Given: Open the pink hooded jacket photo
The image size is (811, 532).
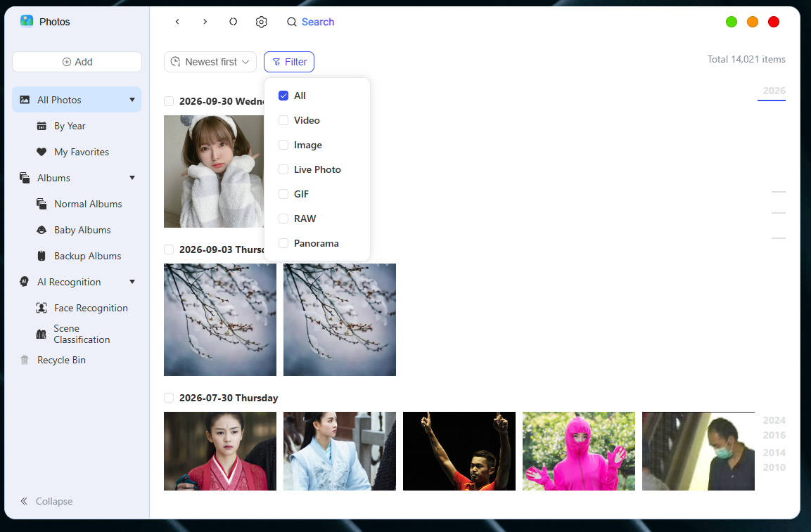Looking at the screenshot, I should tap(579, 451).
